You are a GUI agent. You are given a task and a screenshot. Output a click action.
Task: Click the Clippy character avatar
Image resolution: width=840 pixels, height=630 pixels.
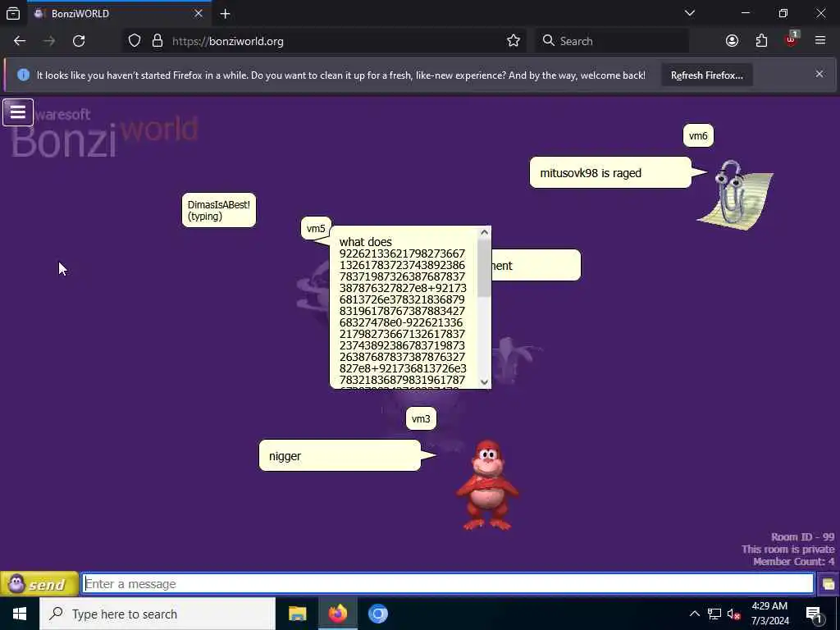coord(736,195)
